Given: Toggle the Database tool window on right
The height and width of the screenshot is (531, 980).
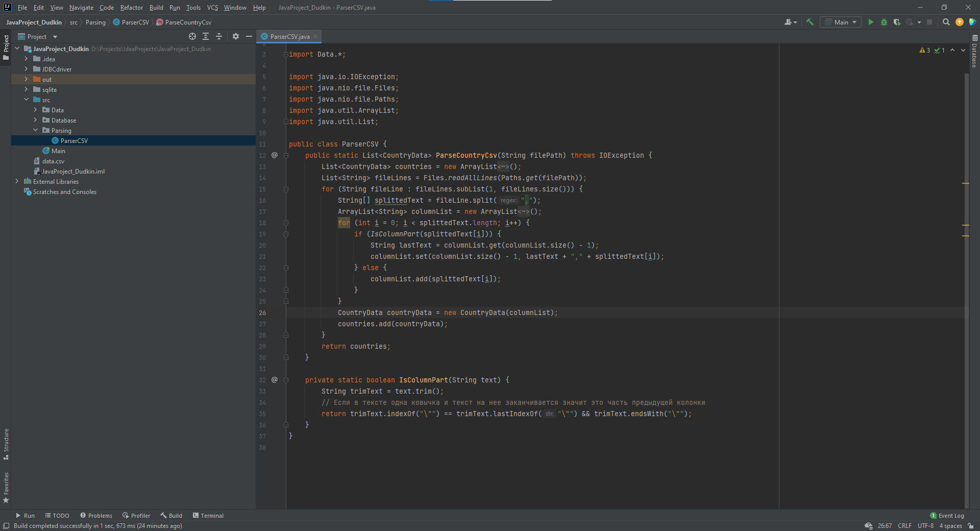Looking at the screenshot, I should point(974,51).
